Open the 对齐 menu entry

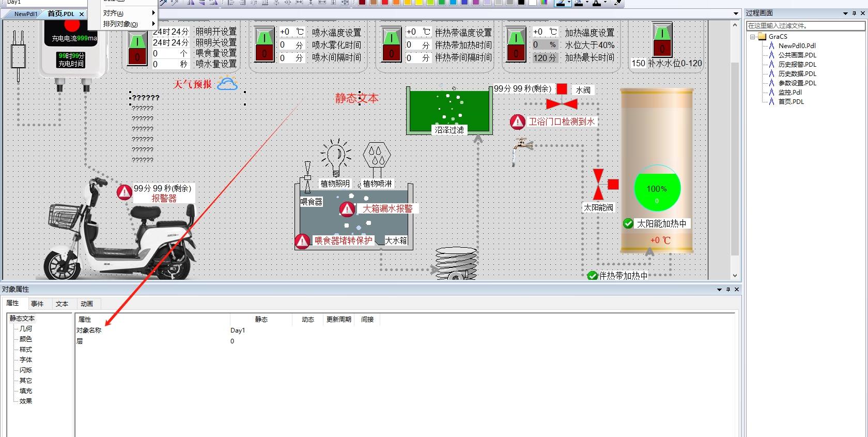(x=114, y=13)
